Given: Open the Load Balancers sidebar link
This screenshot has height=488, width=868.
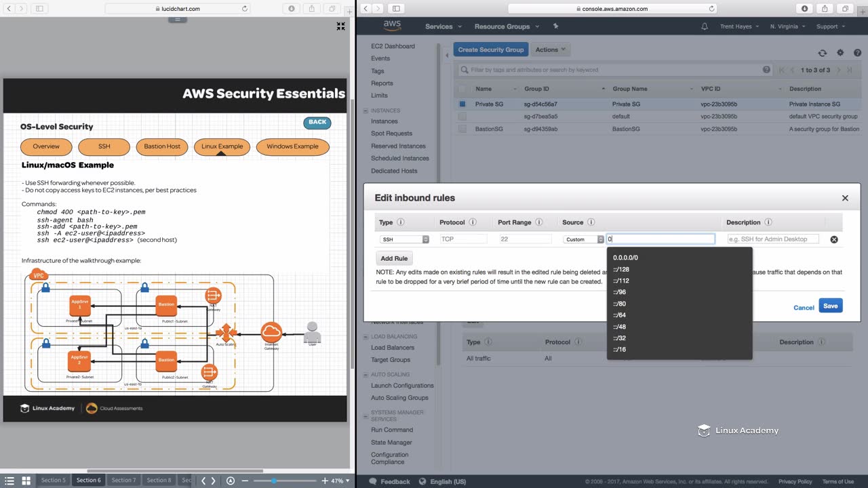Looking at the screenshot, I should coord(393,348).
